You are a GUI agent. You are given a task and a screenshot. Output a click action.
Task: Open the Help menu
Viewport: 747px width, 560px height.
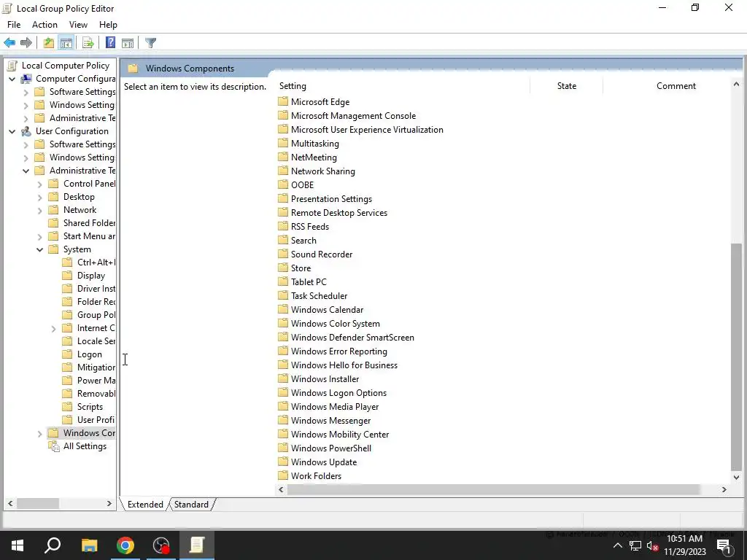click(108, 25)
